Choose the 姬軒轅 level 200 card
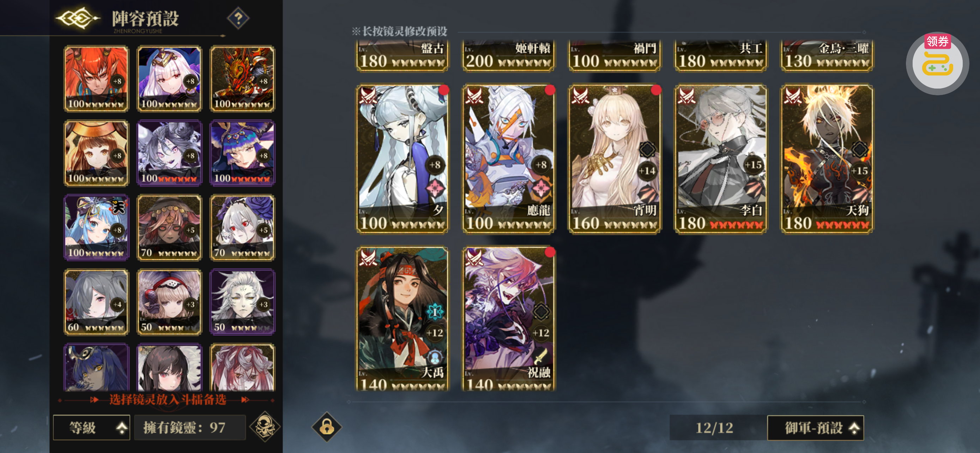Viewport: 980px width, 453px height. pos(508,55)
